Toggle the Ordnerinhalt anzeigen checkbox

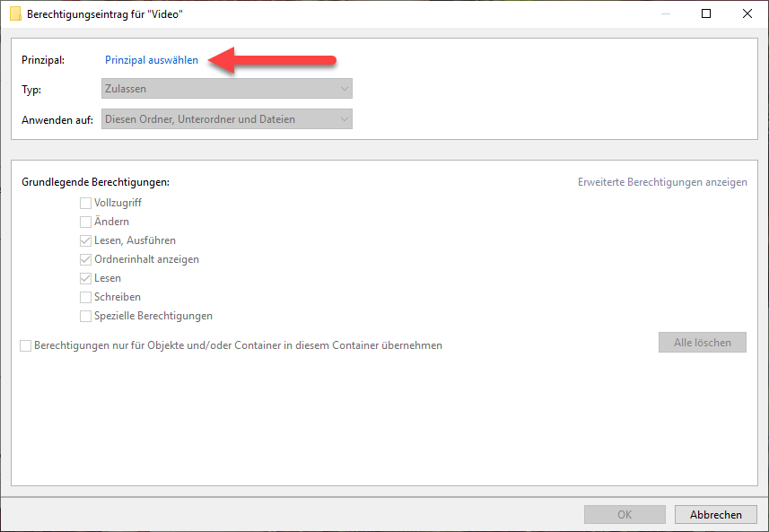[85, 259]
